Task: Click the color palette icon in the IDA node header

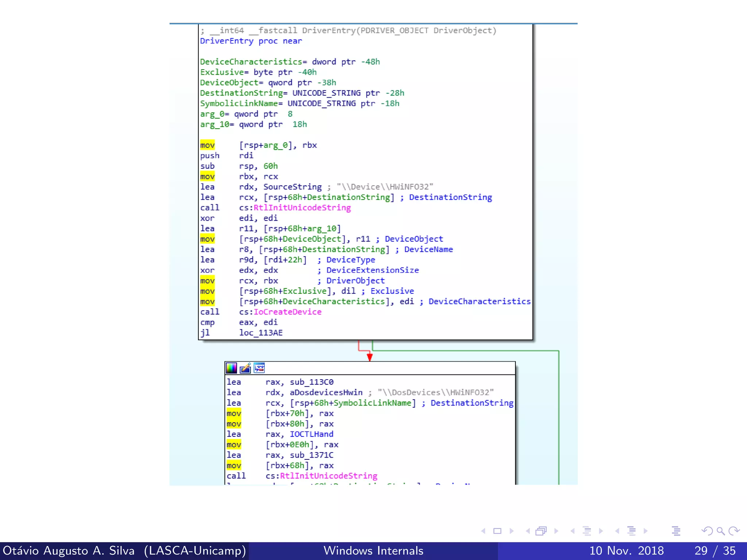Action: click(231, 368)
